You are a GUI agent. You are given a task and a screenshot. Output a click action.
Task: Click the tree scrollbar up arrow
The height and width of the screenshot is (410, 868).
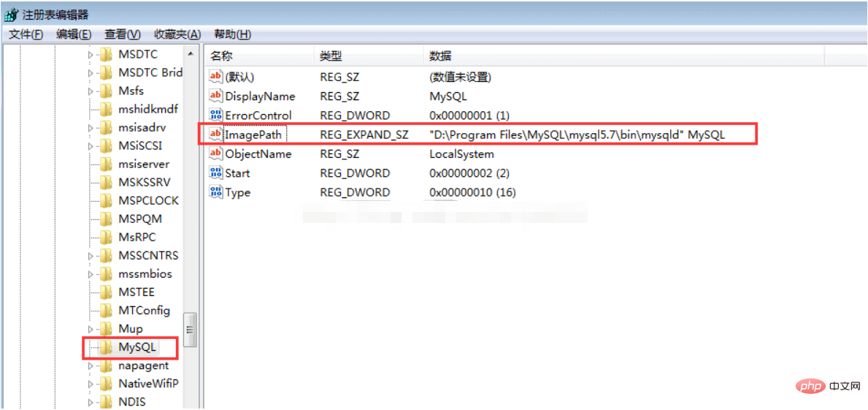tap(190, 54)
